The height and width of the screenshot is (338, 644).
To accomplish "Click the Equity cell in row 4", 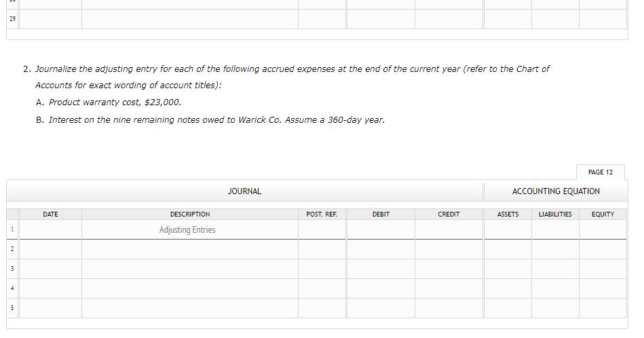I will click(x=603, y=289).
